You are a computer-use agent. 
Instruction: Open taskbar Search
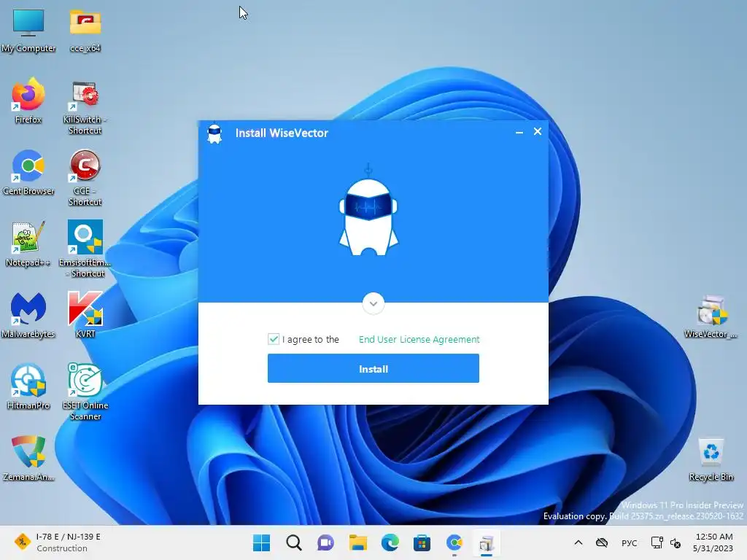tap(294, 542)
